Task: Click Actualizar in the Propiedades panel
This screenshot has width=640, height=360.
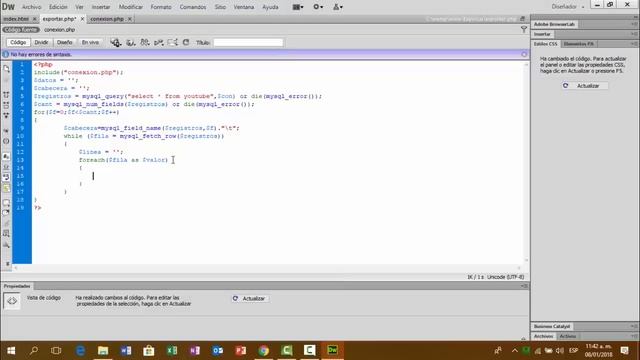Action: 250,298
